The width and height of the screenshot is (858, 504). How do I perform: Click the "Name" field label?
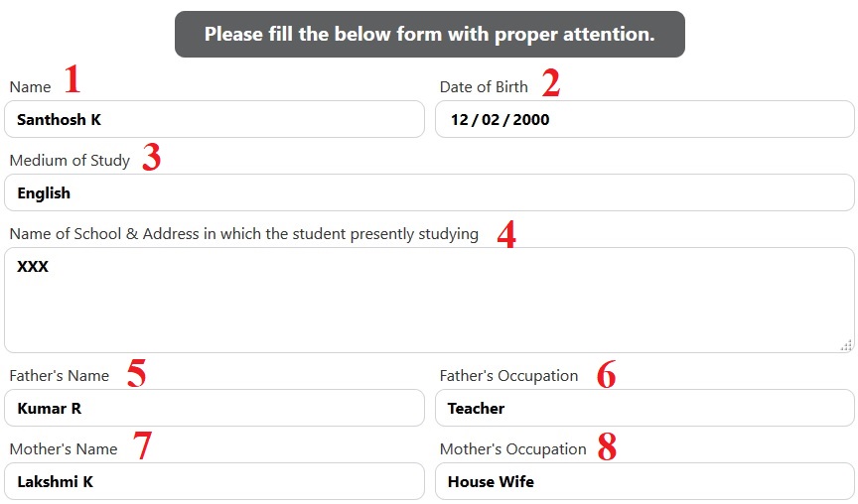point(30,87)
